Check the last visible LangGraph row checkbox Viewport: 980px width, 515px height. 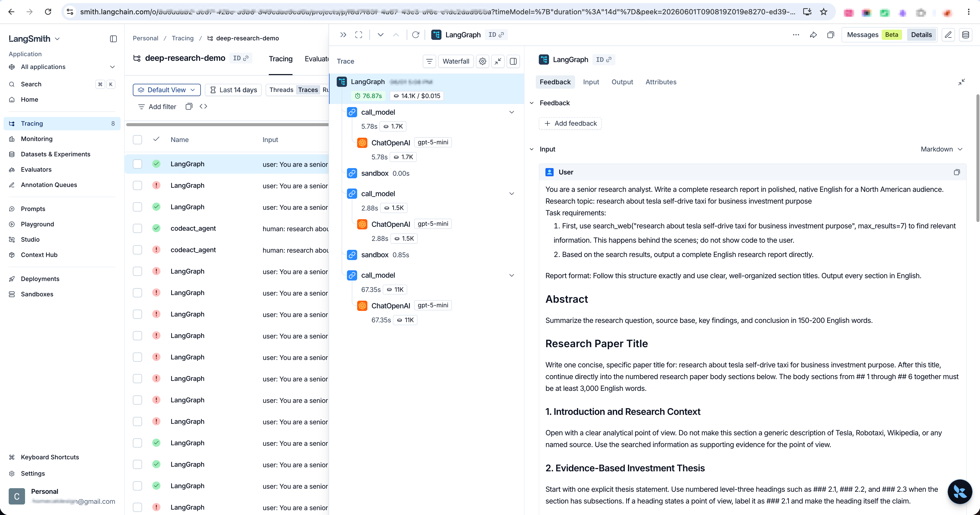point(137,507)
